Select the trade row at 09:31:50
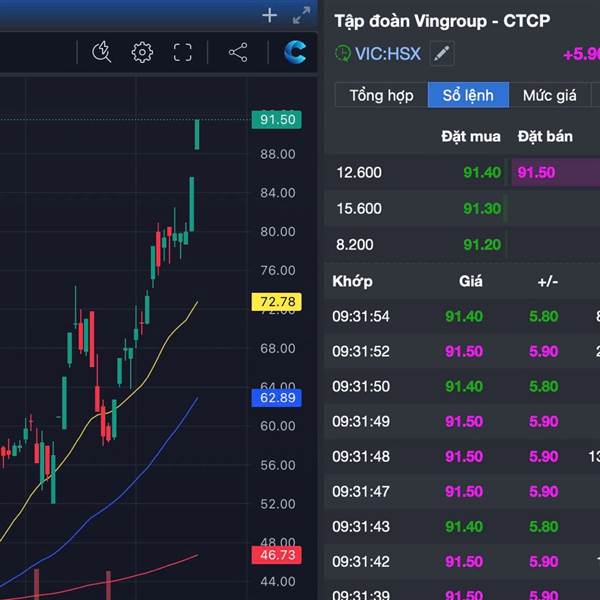600x600 pixels. tap(462, 386)
